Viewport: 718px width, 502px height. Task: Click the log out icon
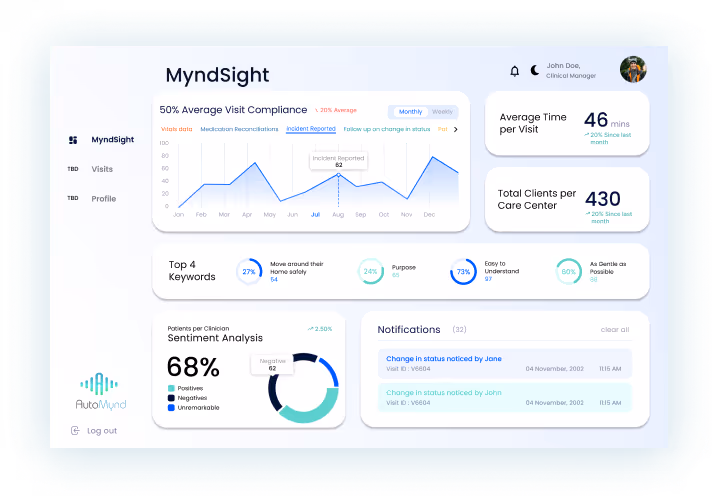pos(75,431)
